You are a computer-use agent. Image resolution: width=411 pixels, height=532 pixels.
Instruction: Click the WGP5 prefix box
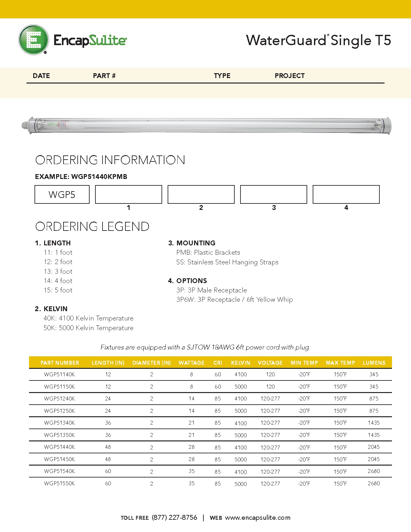62,194
